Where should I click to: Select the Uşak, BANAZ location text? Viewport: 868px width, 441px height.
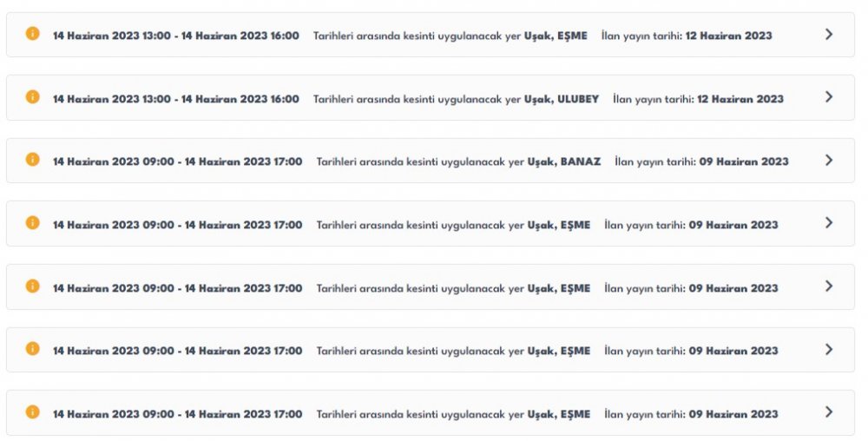click(x=563, y=161)
